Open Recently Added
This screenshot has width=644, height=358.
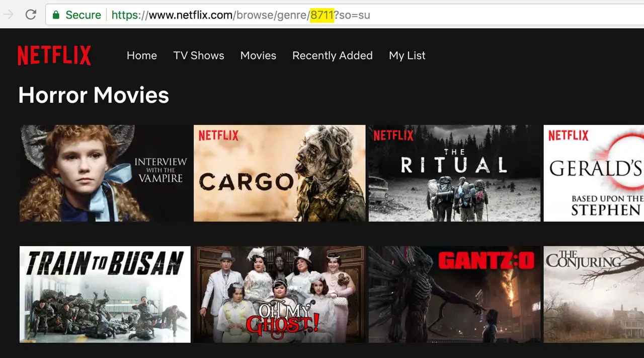pos(333,55)
